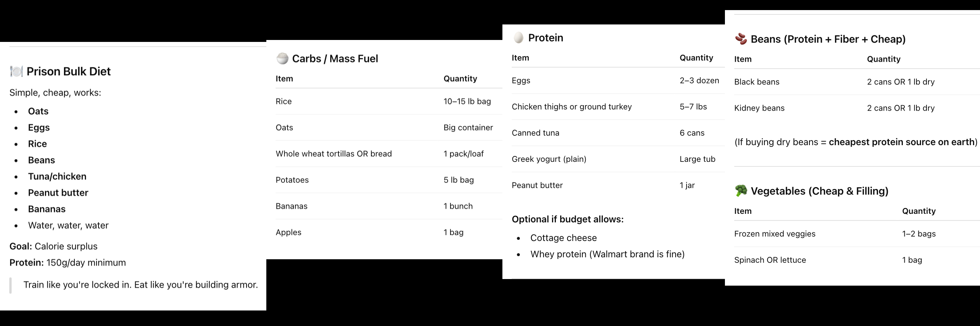The height and width of the screenshot is (326, 980).
Task: Click the Quantity header in Protein table
Action: (x=696, y=58)
